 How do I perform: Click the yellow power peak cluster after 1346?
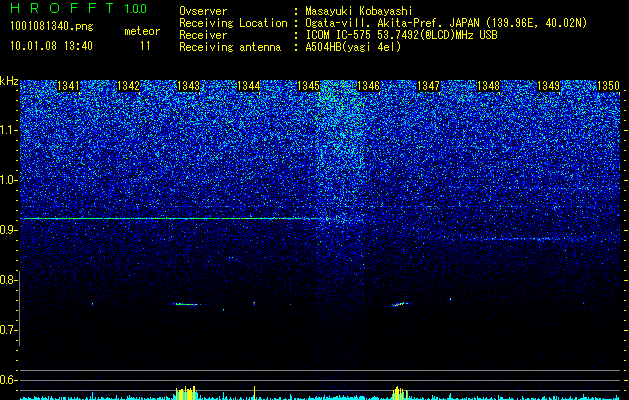[x=399, y=392]
